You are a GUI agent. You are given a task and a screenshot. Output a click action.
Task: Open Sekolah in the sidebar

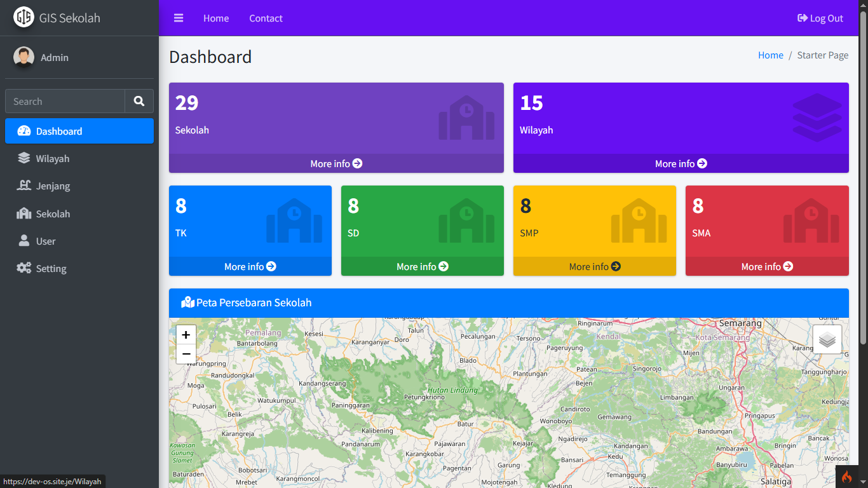[x=79, y=213]
